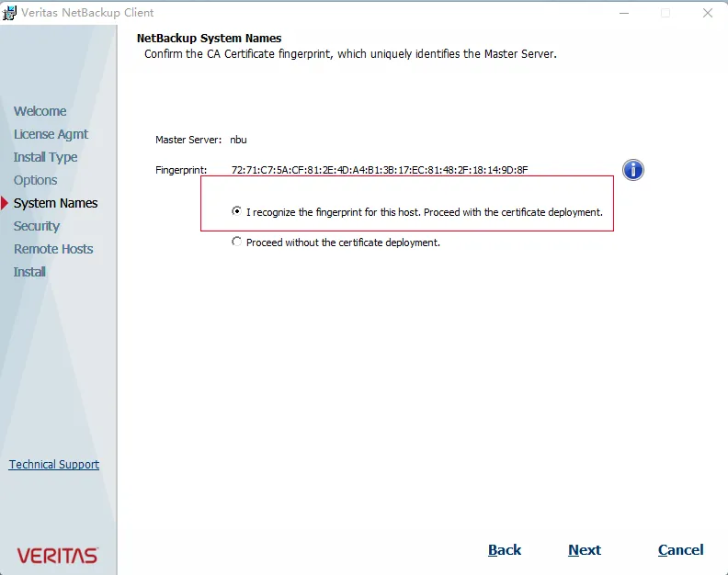Click the 'Master Server:' label
The width and height of the screenshot is (728, 575).
[x=188, y=140]
